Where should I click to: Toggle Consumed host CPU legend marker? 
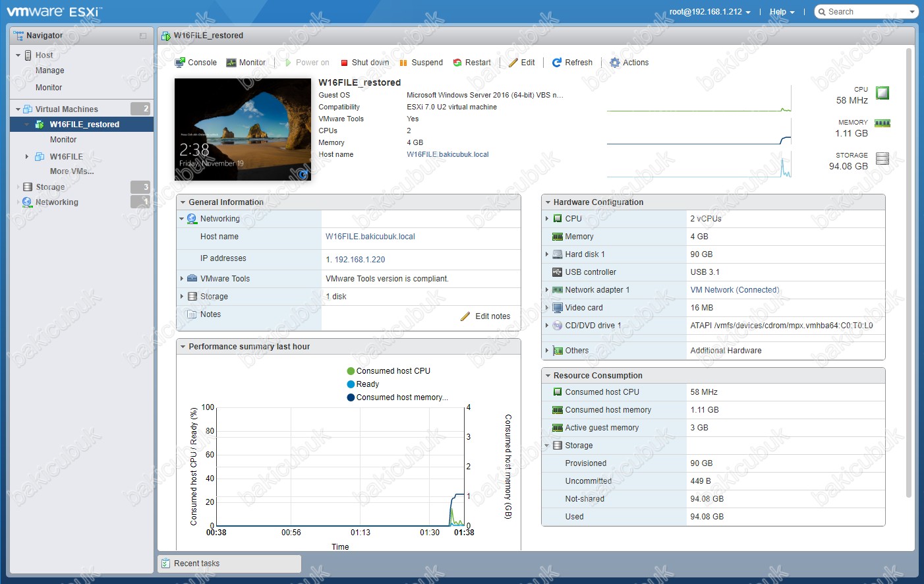pyautogui.click(x=351, y=371)
